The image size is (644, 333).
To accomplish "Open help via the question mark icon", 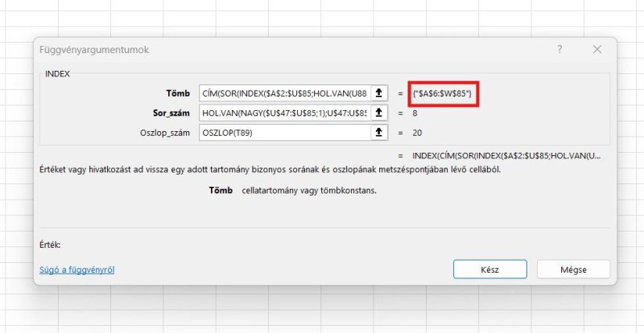I will 559,50.
